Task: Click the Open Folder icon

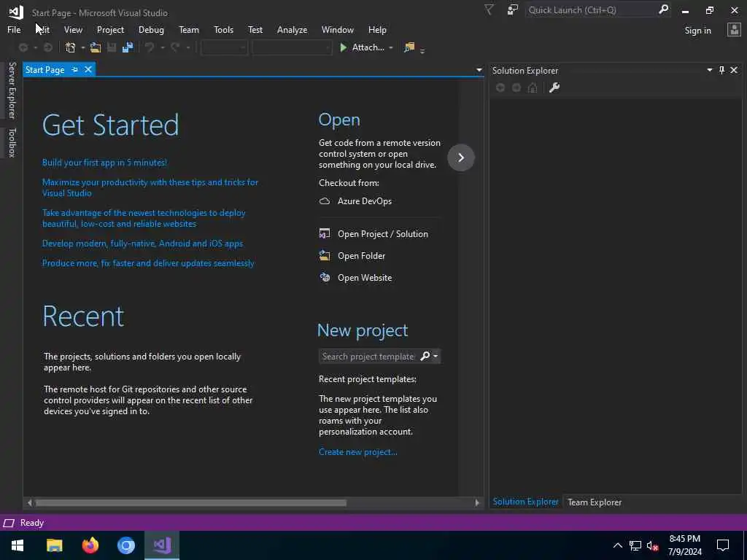Action: (325, 255)
